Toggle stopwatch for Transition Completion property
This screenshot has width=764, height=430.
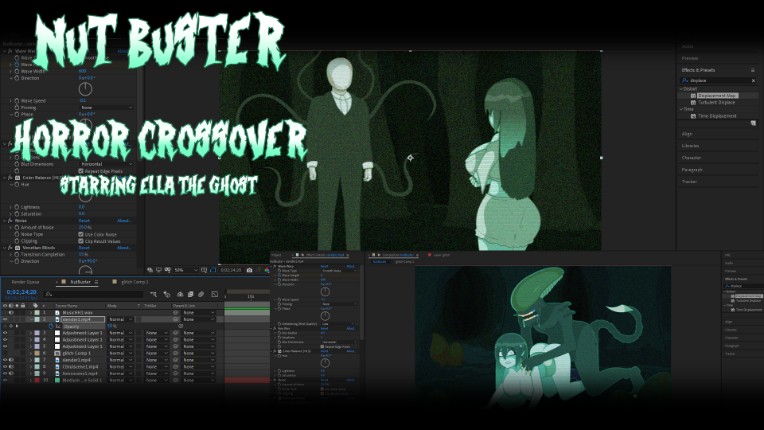click(17, 254)
